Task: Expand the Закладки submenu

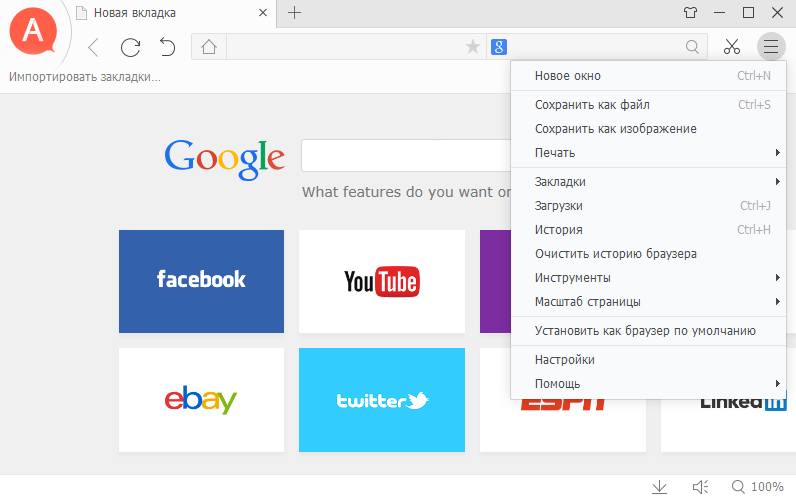Action: pos(648,182)
